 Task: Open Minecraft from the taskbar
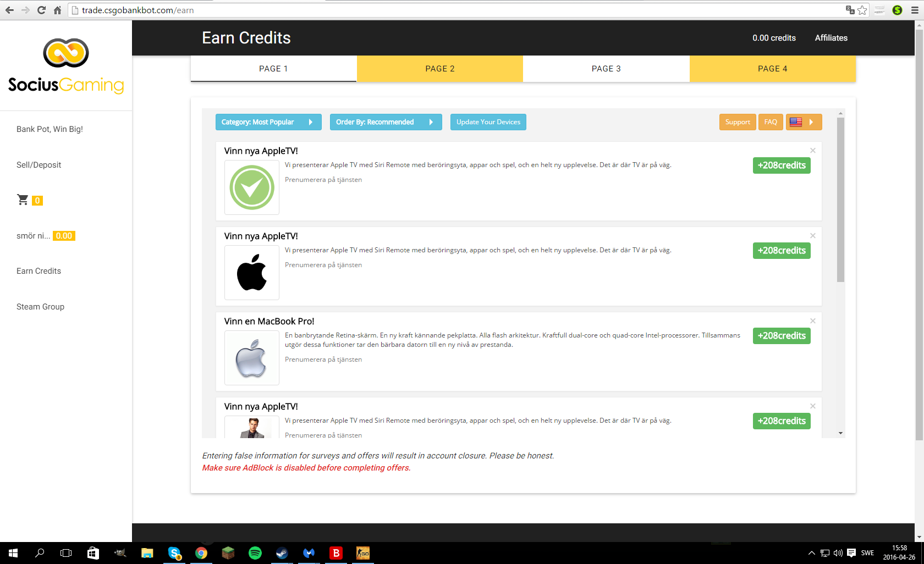pos(228,553)
